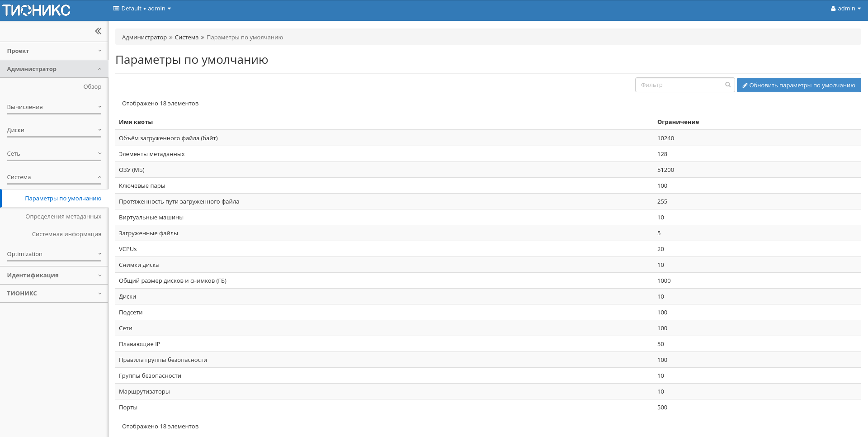Focus the Фильтр input field
This screenshot has height=437, width=868.
coord(680,85)
